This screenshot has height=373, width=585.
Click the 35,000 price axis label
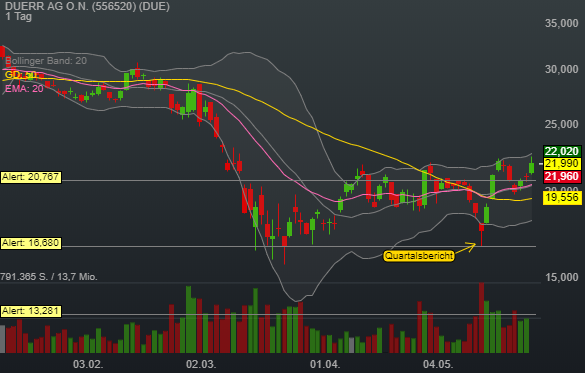tap(561, 23)
